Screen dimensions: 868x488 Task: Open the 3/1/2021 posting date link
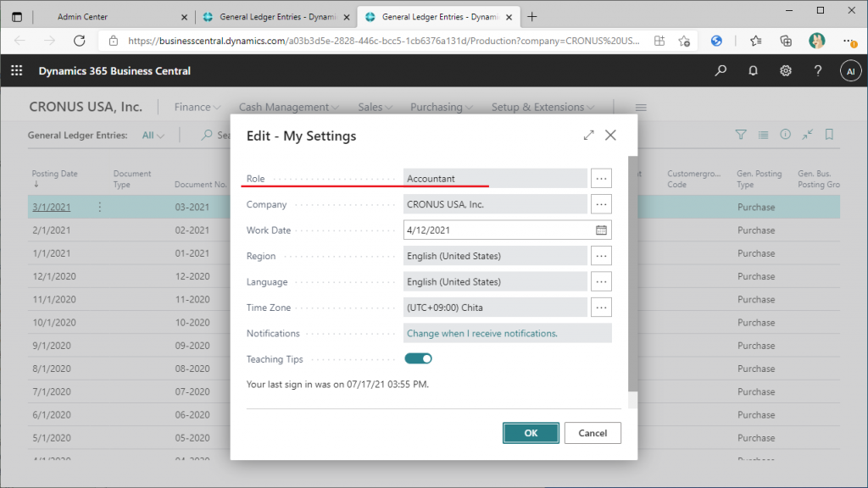point(52,207)
